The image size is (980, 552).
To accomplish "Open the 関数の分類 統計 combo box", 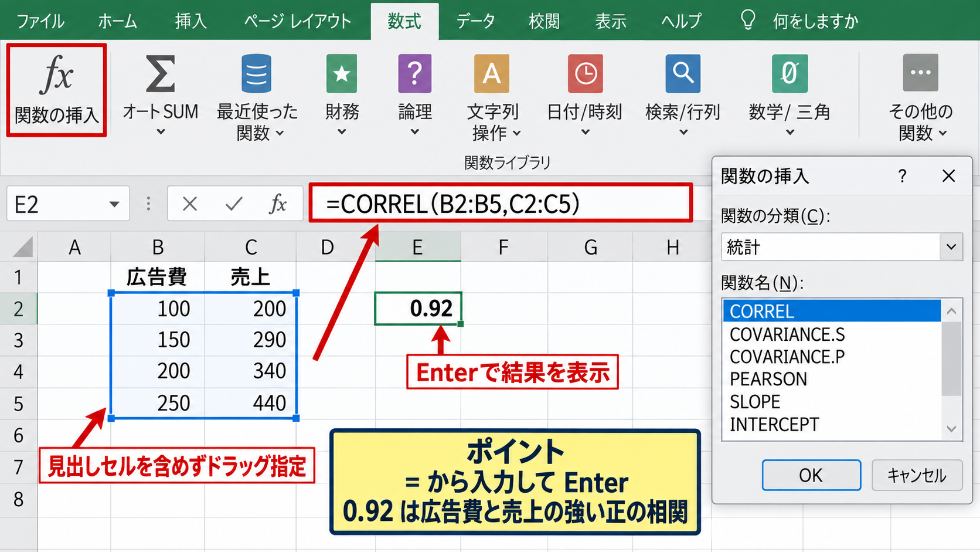I will pos(842,247).
